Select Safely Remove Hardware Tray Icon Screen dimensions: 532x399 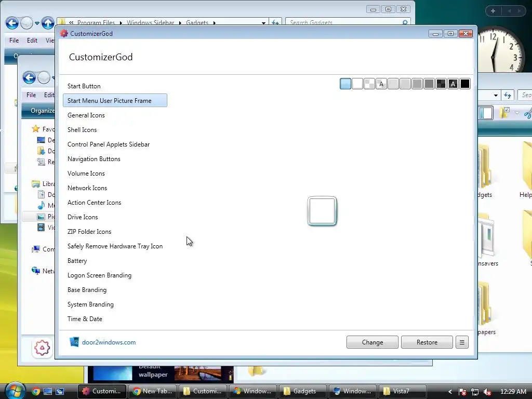click(x=115, y=246)
